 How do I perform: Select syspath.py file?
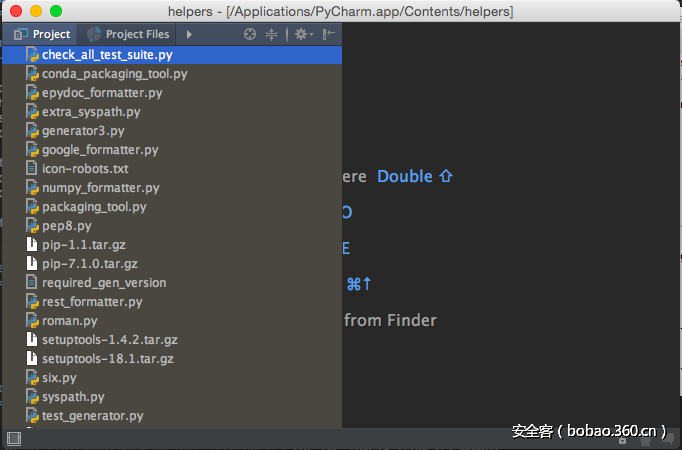tap(172, 397)
